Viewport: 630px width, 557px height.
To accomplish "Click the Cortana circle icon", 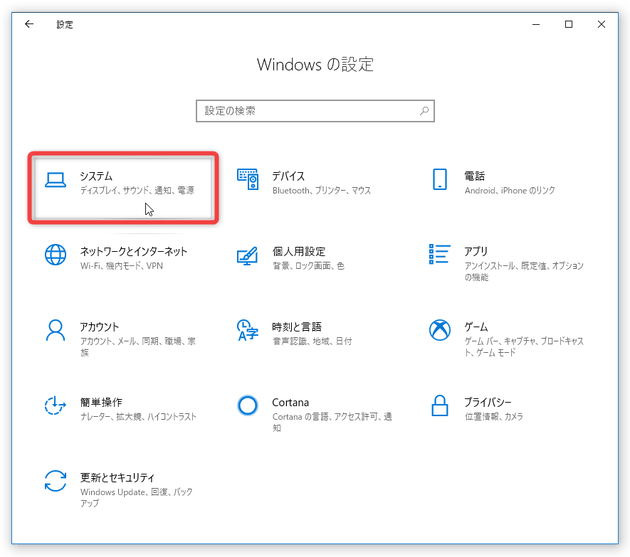I will (x=248, y=406).
